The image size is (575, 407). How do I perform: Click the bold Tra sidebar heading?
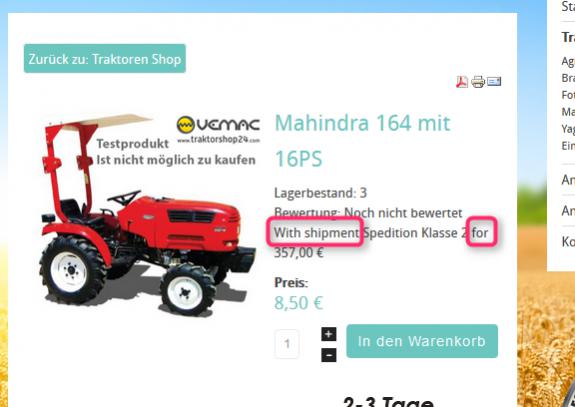[x=568, y=37]
